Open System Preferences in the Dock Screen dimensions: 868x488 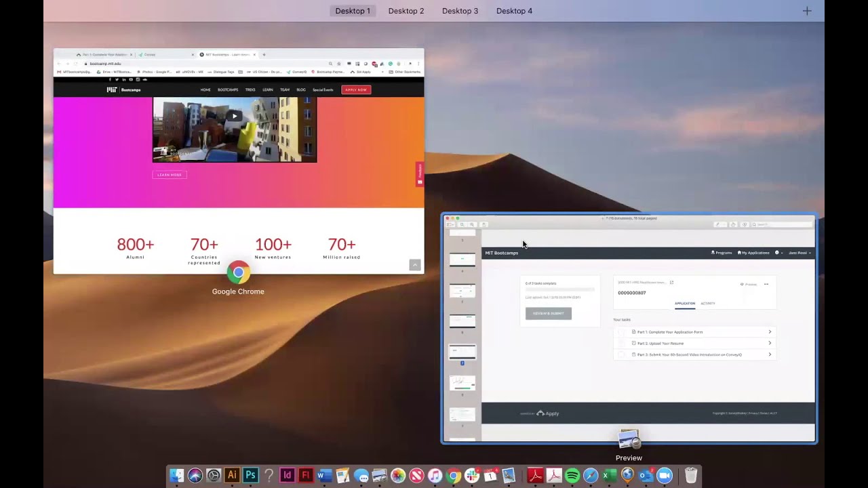214,476
